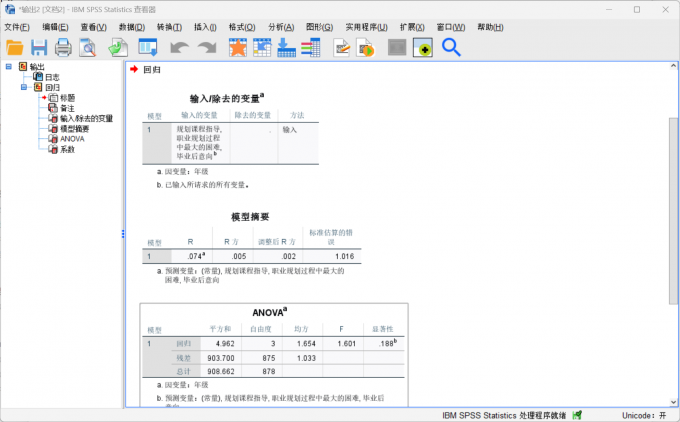Recall recently used dialogs toolbar icon
Viewport: 680px width, 422px height.
tap(148, 47)
